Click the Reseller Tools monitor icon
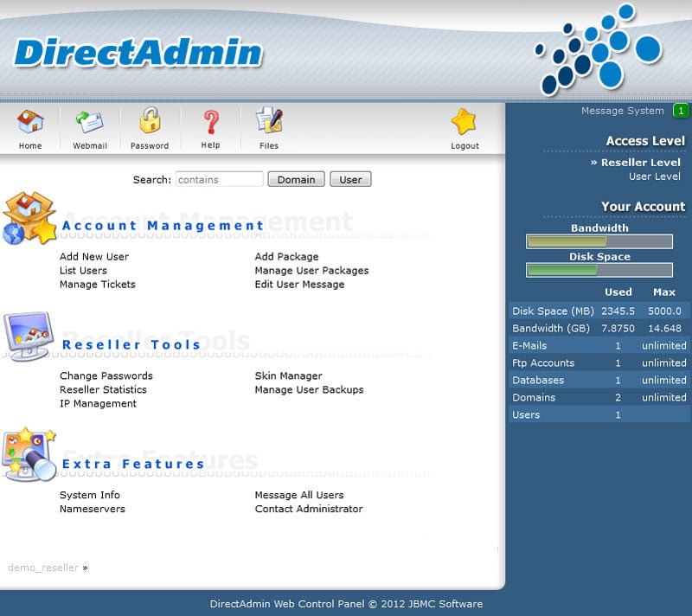Image resolution: width=692 pixels, height=616 pixels. 29,337
